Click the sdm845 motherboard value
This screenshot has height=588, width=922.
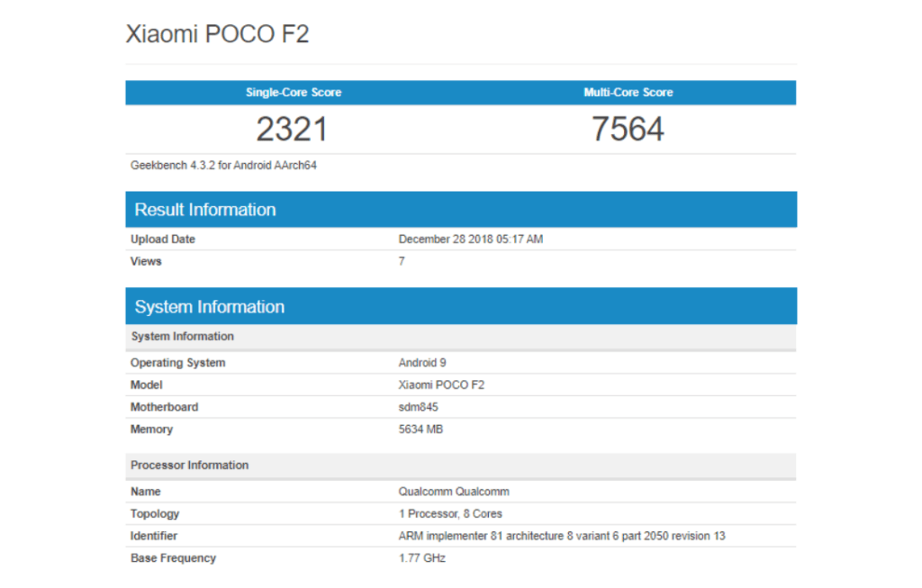418,407
